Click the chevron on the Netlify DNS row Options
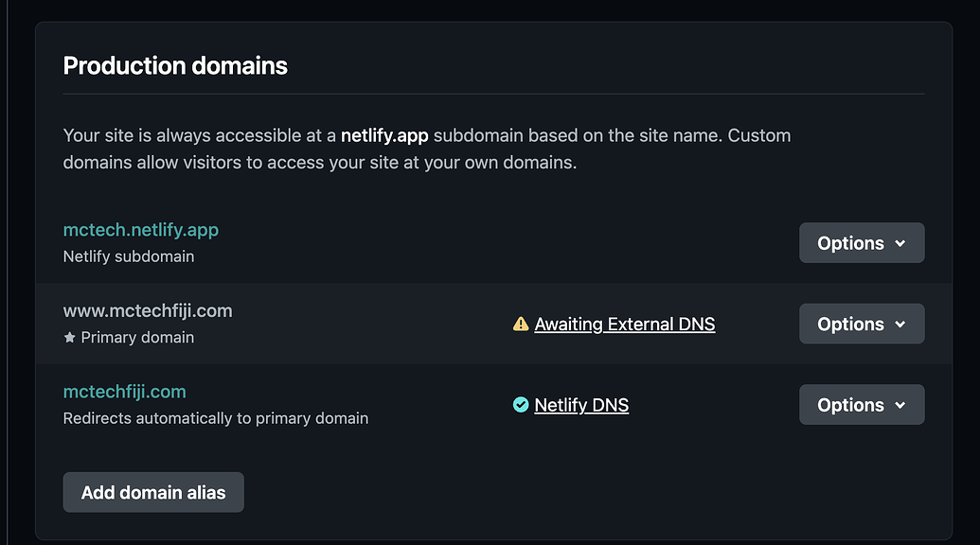Viewport: 980px width, 545px height. tap(900, 406)
